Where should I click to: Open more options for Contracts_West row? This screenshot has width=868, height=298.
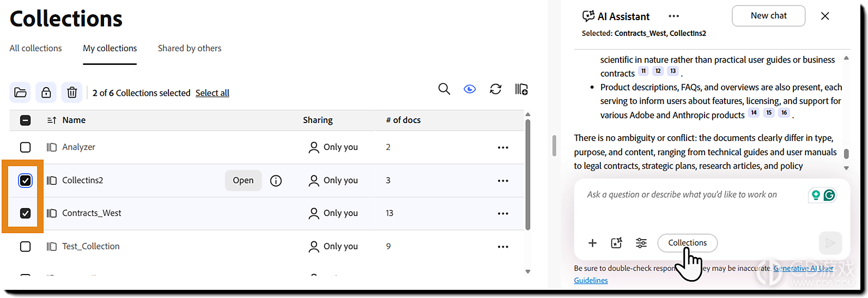(503, 214)
